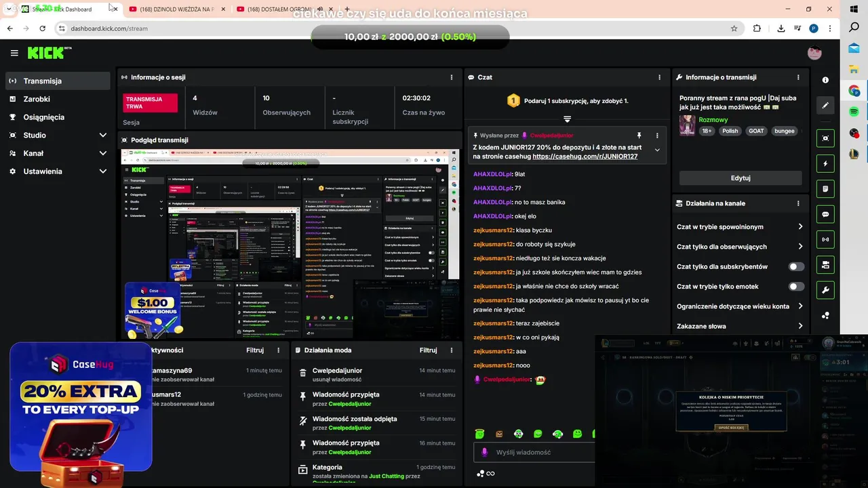Click the Polish tag
Image resolution: width=868 pixels, height=488 pixels.
[730, 131]
